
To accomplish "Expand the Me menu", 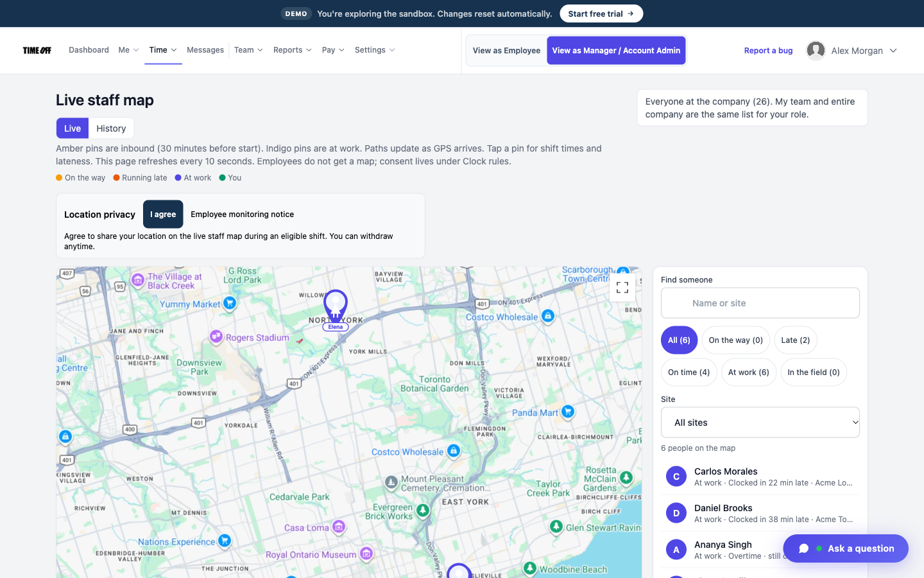I will point(128,50).
